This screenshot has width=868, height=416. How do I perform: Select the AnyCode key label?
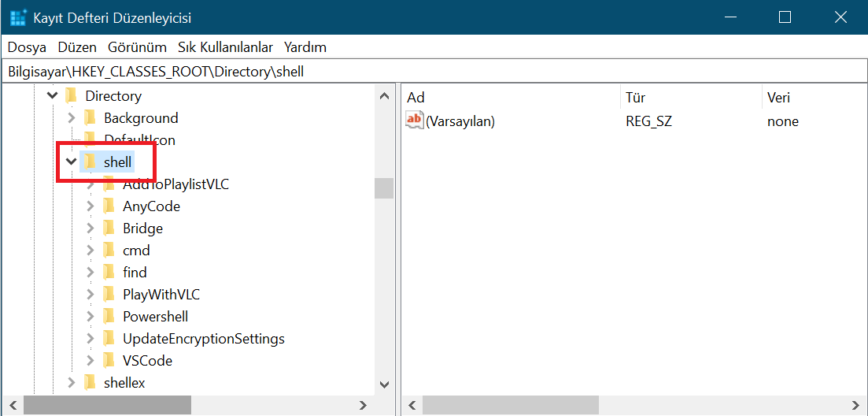pyautogui.click(x=152, y=206)
